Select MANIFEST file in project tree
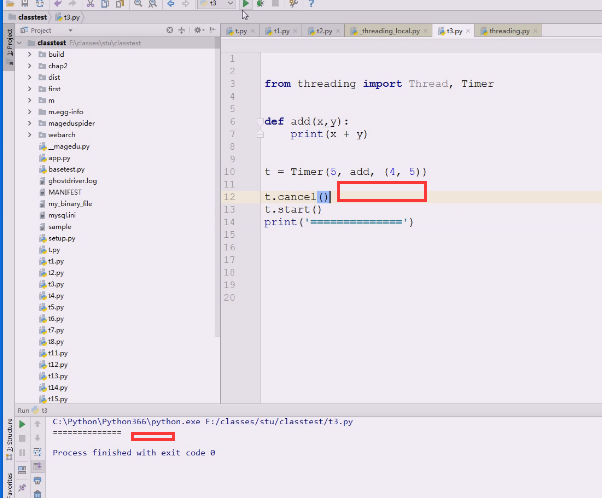Image resolution: width=602 pixels, height=498 pixels. 64,192
